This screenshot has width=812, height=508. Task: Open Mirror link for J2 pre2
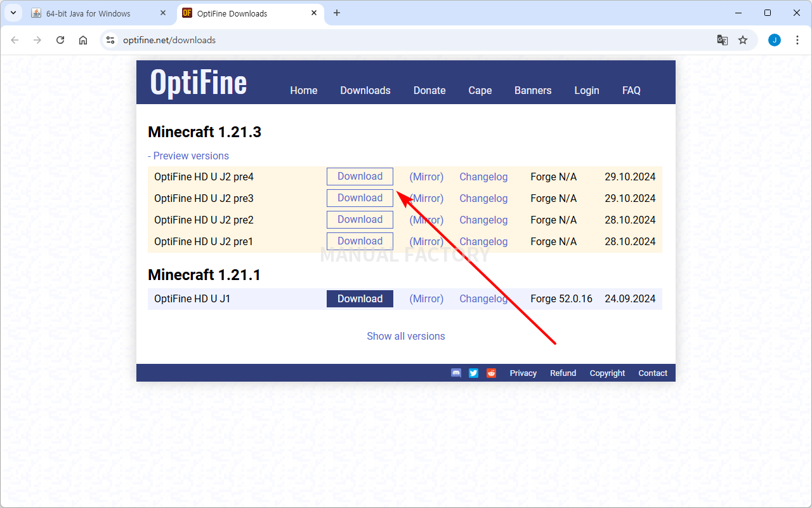426,220
